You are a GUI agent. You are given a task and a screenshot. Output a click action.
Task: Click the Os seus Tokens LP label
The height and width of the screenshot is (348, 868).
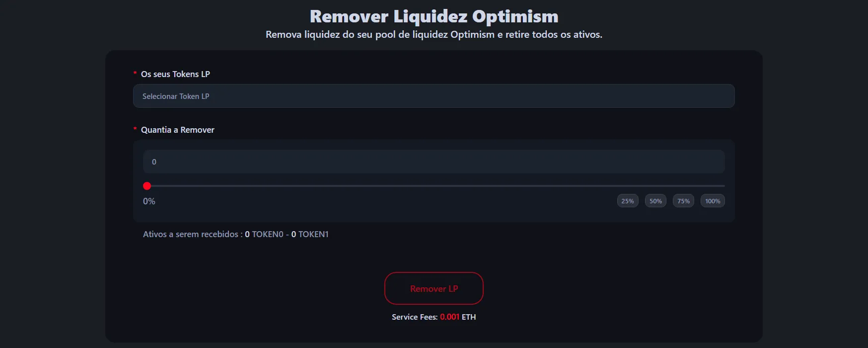pos(175,74)
